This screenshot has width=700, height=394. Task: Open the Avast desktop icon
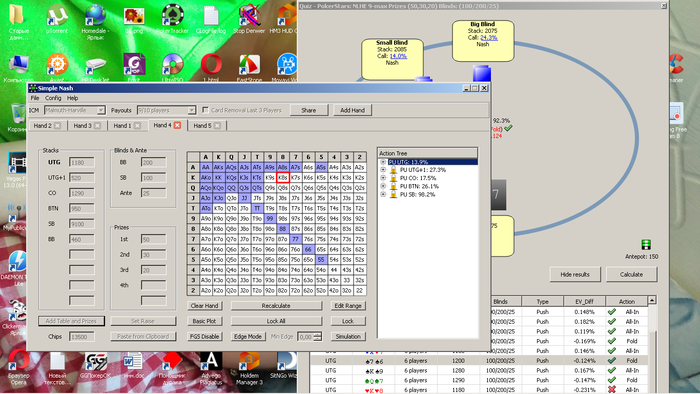[x=57, y=67]
